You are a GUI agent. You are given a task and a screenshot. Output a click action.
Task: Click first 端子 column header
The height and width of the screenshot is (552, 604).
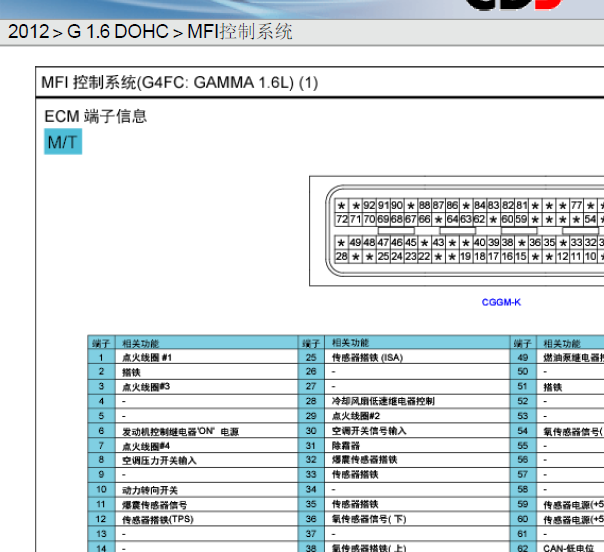tap(101, 343)
